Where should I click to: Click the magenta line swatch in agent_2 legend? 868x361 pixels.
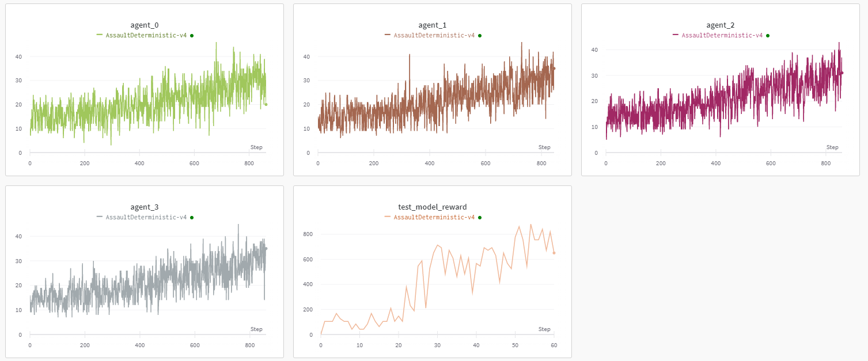point(676,35)
